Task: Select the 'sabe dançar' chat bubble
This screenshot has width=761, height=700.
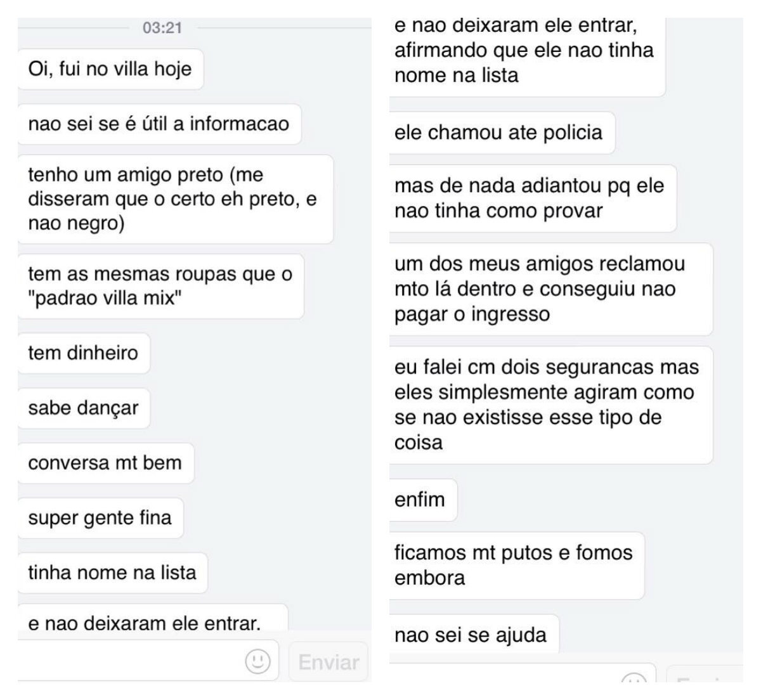Action: click(x=82, y=408)
